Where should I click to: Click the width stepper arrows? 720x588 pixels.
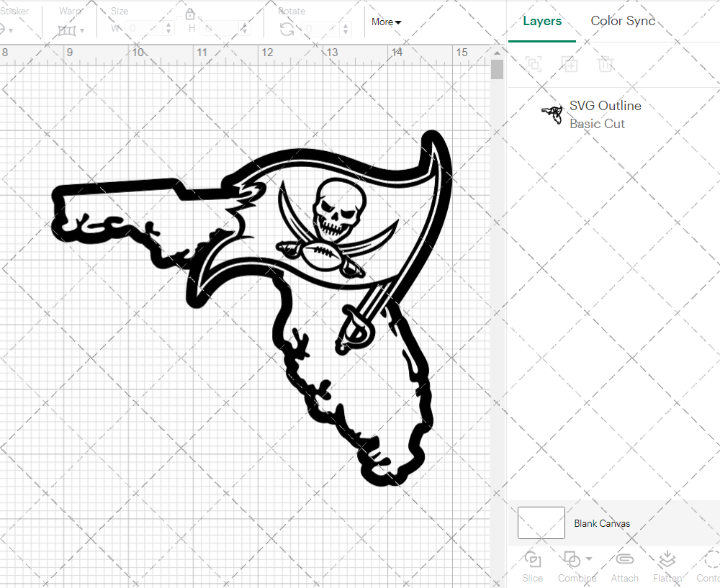pos(168,29)
